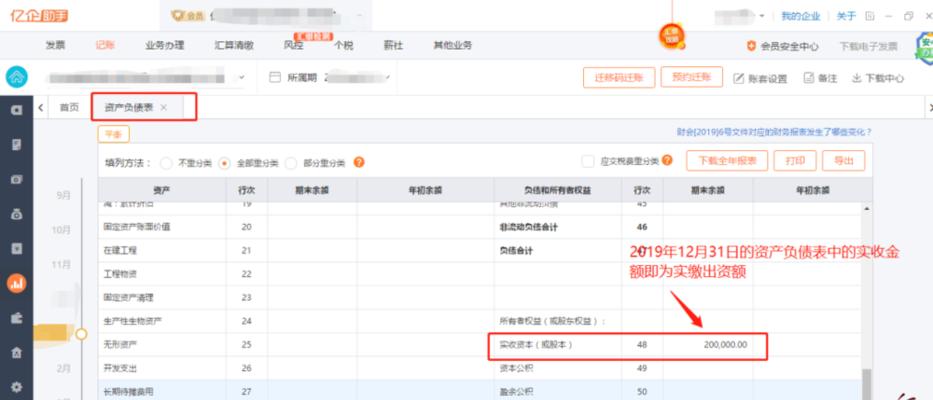Viewport: 933px width, 400px height.
Task: Select the 不重分类 radio option
Action: (x=166, y=162)
